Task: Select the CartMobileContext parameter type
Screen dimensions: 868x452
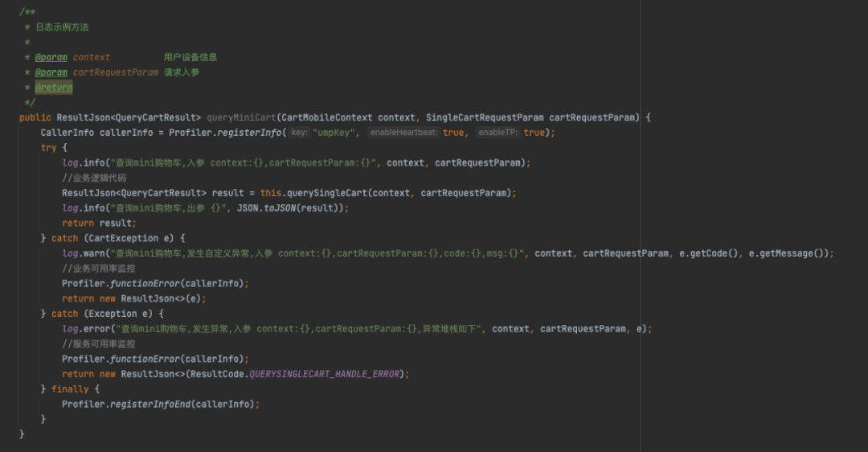Action: click(326, 117)
